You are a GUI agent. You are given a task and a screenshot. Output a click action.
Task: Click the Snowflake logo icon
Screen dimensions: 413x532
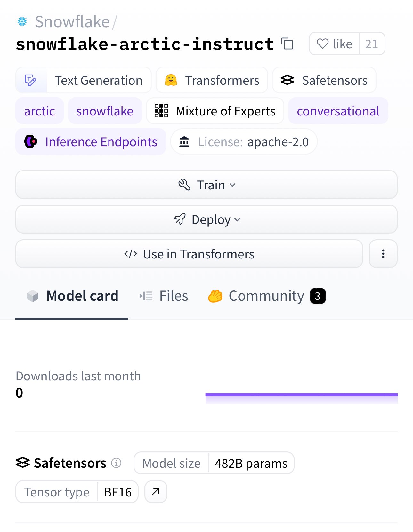point(22,22)
